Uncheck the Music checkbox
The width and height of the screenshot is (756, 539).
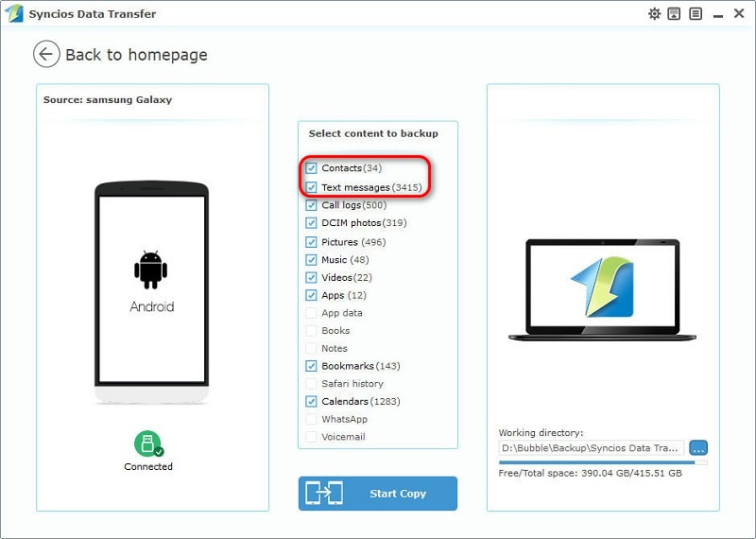point(312,260)
